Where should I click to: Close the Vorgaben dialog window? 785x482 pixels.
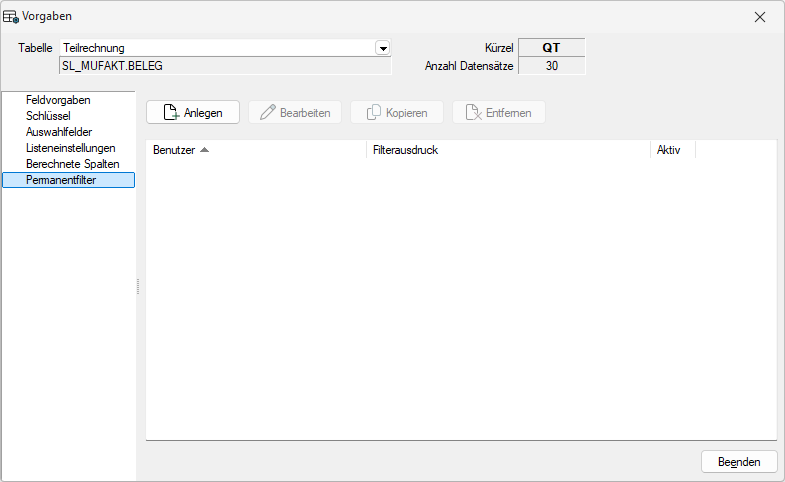760,17
